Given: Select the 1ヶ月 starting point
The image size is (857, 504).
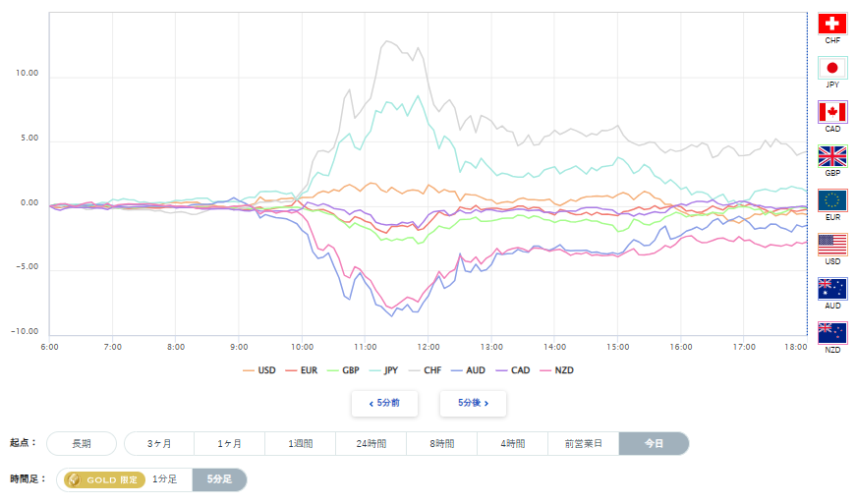Looking at the screenshot, I should (x=230, y=443).
